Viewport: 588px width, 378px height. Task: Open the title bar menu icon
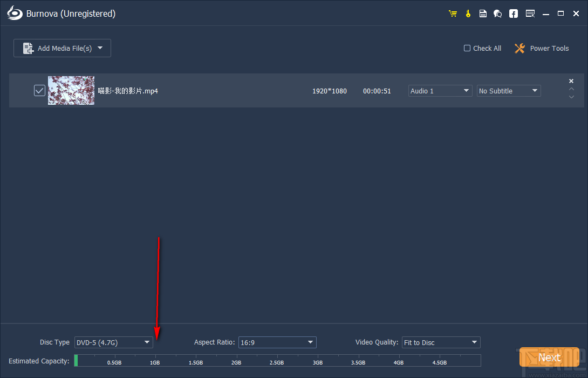pos(530,14)
